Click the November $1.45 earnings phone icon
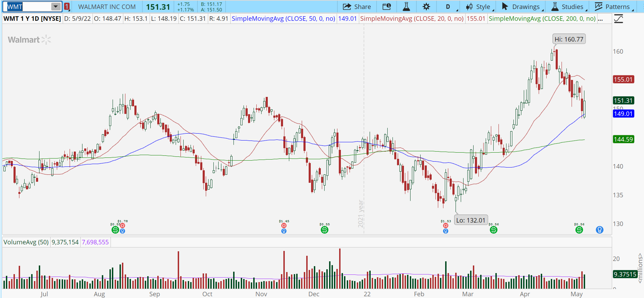 [x=284, y=226]
